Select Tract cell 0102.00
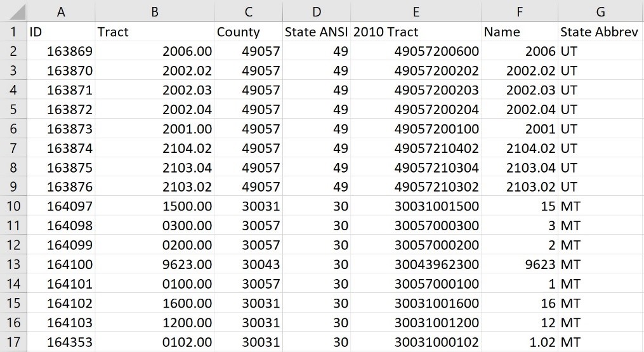Image resolution: width=644 pixels, height=352 pixels. 154,342
